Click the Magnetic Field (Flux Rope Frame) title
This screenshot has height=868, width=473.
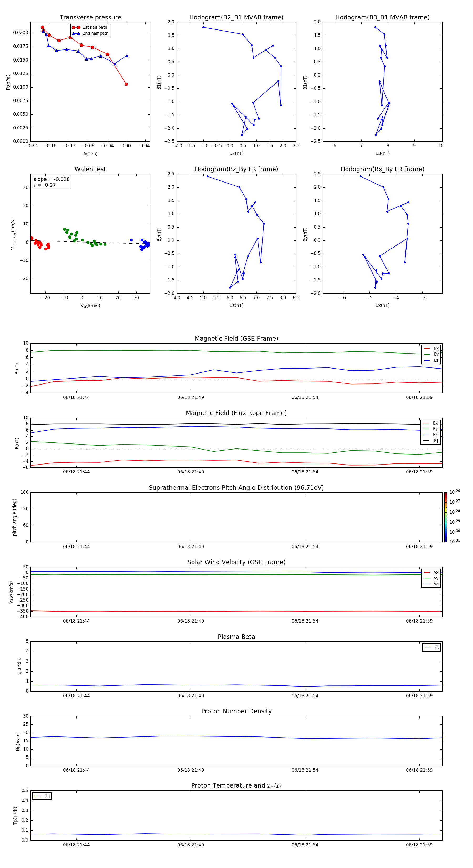point(236,413)
